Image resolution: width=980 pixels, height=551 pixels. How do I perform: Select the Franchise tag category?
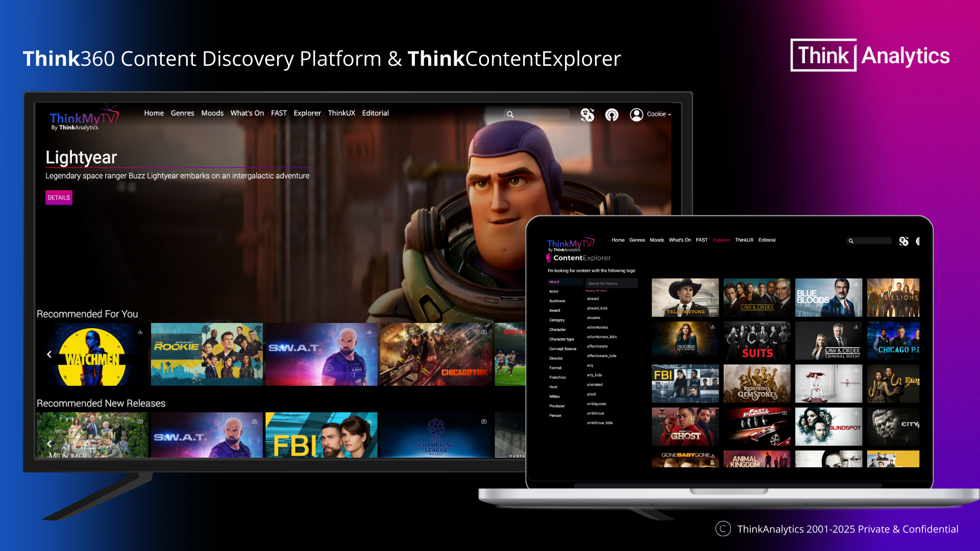(x=557, y=378)
